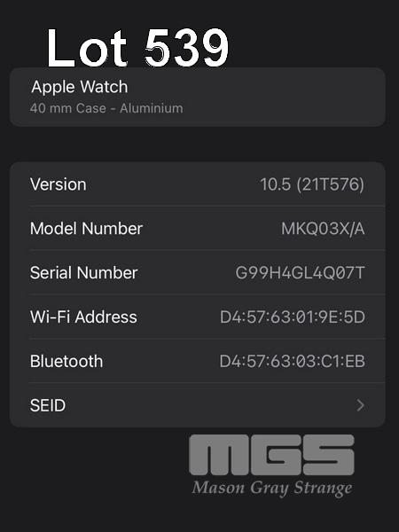The height and width of the screenshot is (532, 399).
Task: Select the Model Number label
Action: coord(86,229)
